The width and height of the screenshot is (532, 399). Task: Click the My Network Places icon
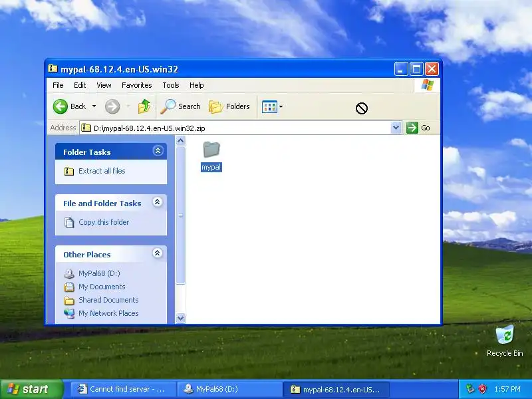click(x=69, y=313)
